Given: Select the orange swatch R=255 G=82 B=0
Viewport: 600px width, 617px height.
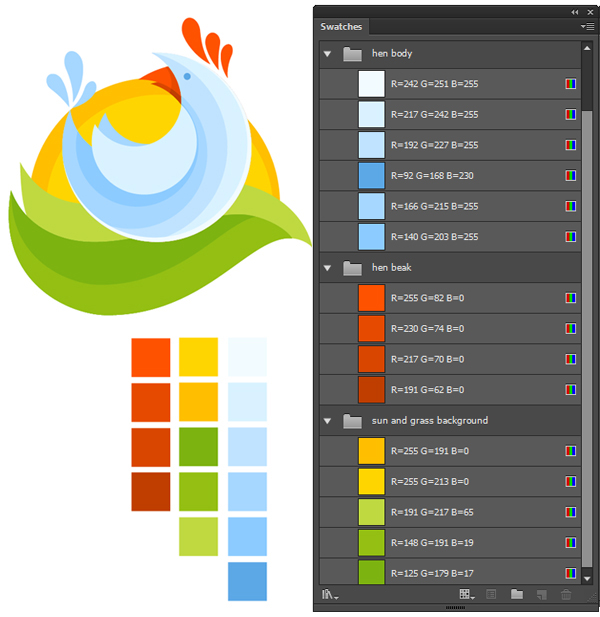Looking at the screenshot, I should click(x=371, y=298).
